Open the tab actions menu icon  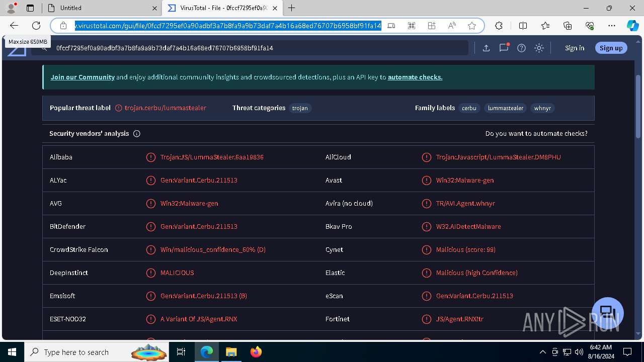click(x=30, y=8)
